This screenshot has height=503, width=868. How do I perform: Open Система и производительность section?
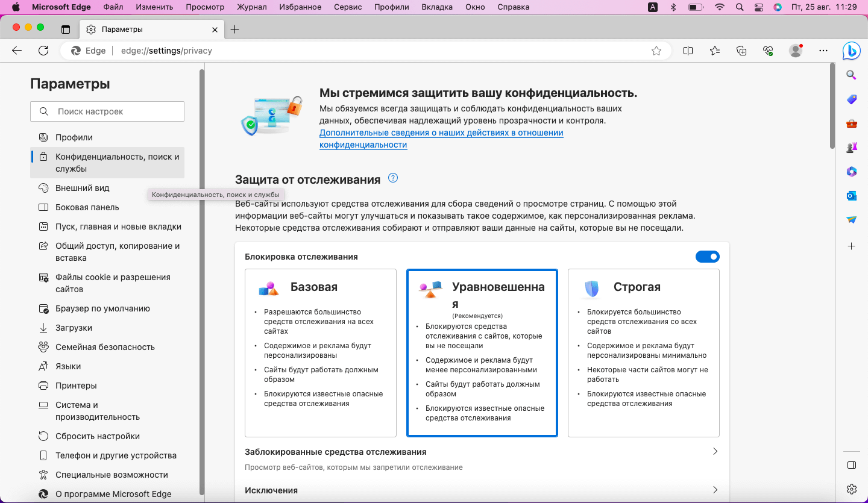point(107,411)
